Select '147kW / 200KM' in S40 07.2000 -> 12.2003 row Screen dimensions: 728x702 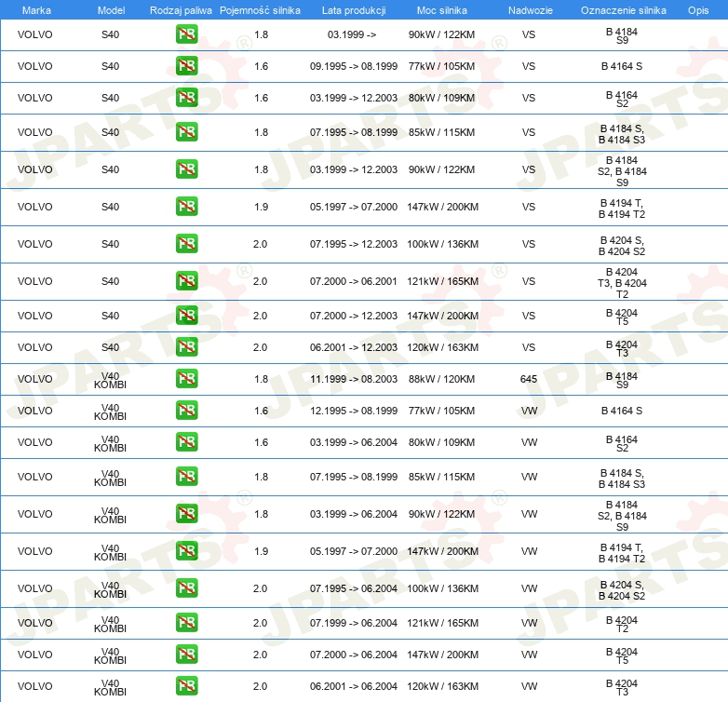[x=442, y=316]
